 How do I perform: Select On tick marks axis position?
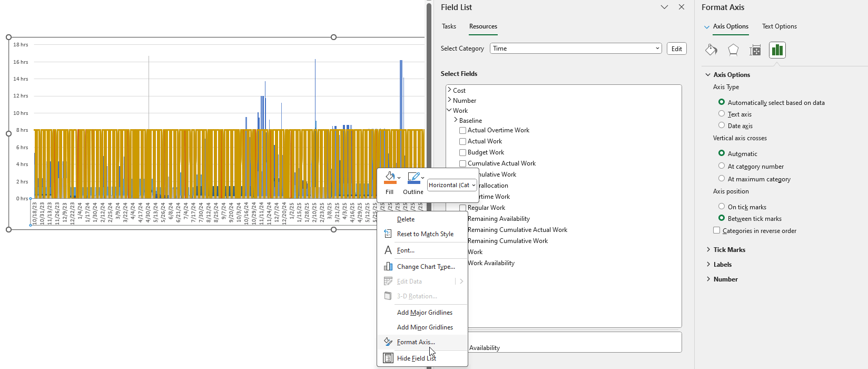(722, 207)
